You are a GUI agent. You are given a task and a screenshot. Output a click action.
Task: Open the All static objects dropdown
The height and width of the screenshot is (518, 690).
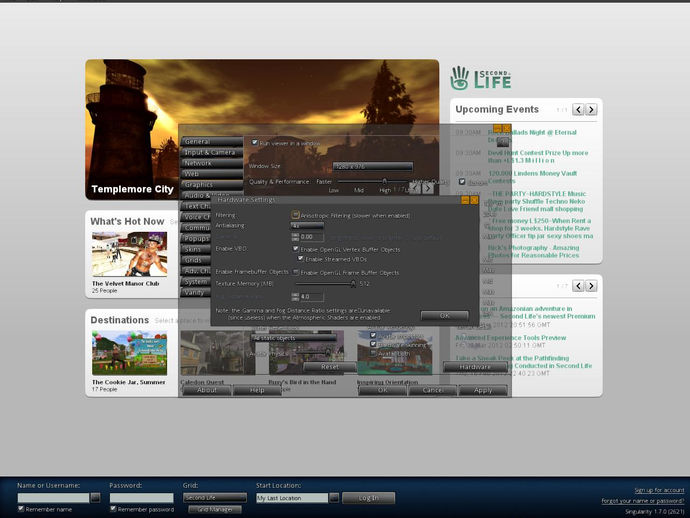click(294, 338)
